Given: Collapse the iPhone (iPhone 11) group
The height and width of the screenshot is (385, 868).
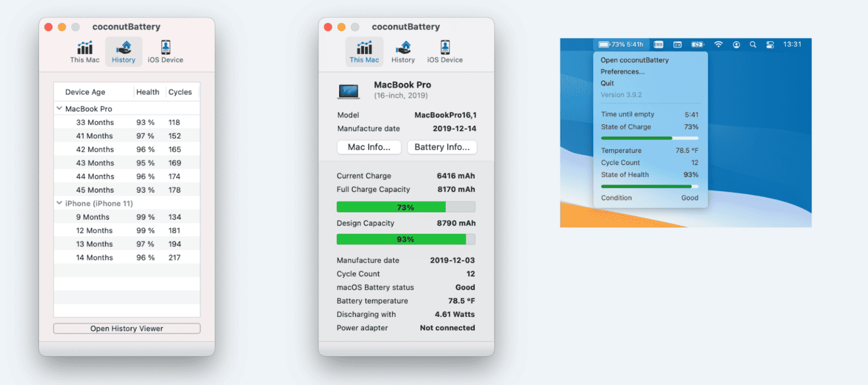Looking at the screenshot, I should tap(59, 203).
